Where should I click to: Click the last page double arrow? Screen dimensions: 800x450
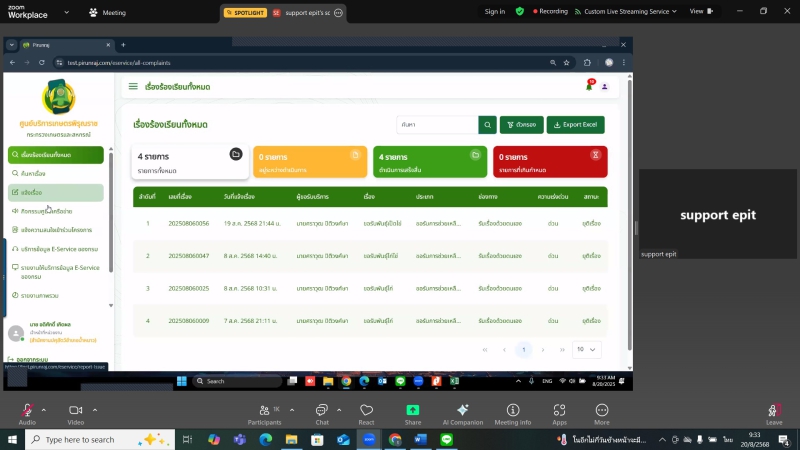point(562,349)
